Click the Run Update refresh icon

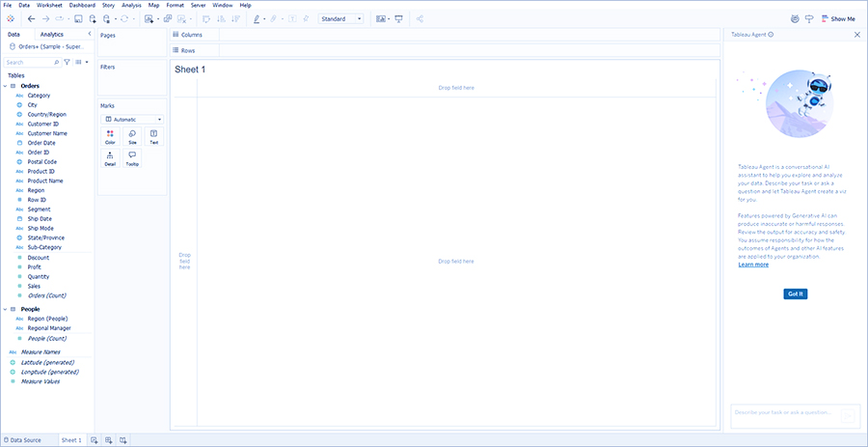[124, 19]
